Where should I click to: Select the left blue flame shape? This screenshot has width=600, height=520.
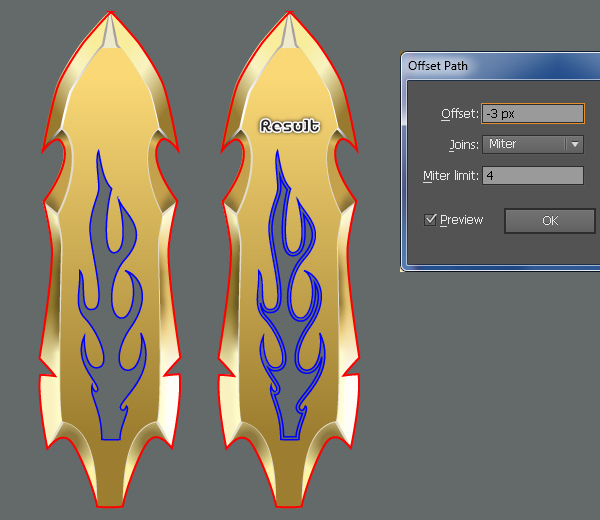coord(112,295)
